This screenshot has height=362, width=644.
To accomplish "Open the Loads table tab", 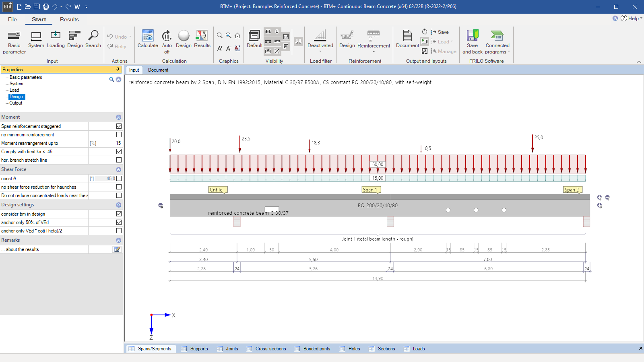I will [x=415, y=349].
